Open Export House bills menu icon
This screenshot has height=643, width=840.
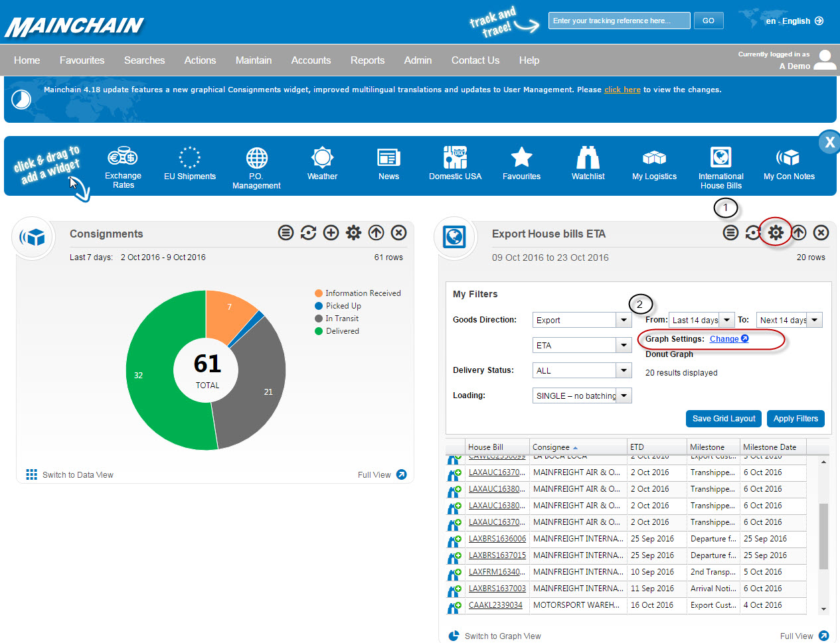730,232
